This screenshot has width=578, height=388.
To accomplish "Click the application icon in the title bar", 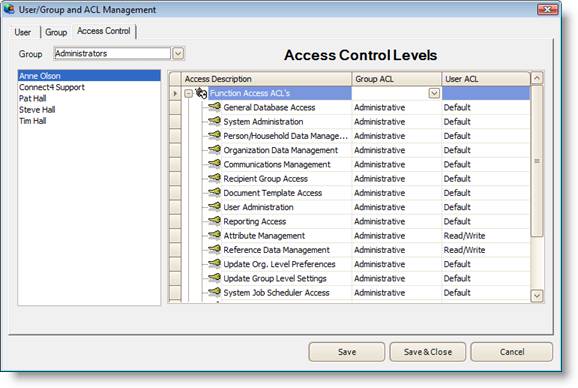I will tap(9, 9).
